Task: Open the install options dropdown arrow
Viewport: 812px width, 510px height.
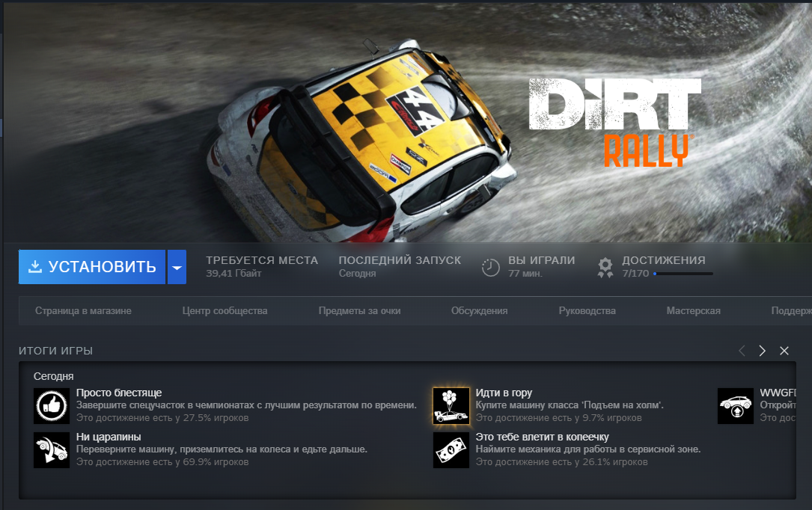Action: pyautogui.click(x=177, y=267)
